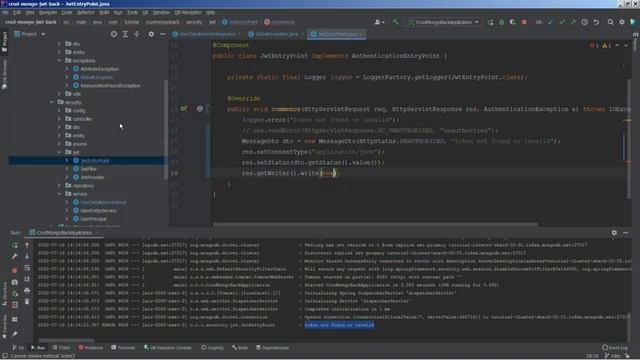Collapse the security folder in project tree
Viewport: 640px width, 360px height.
(x=52, y=102)
